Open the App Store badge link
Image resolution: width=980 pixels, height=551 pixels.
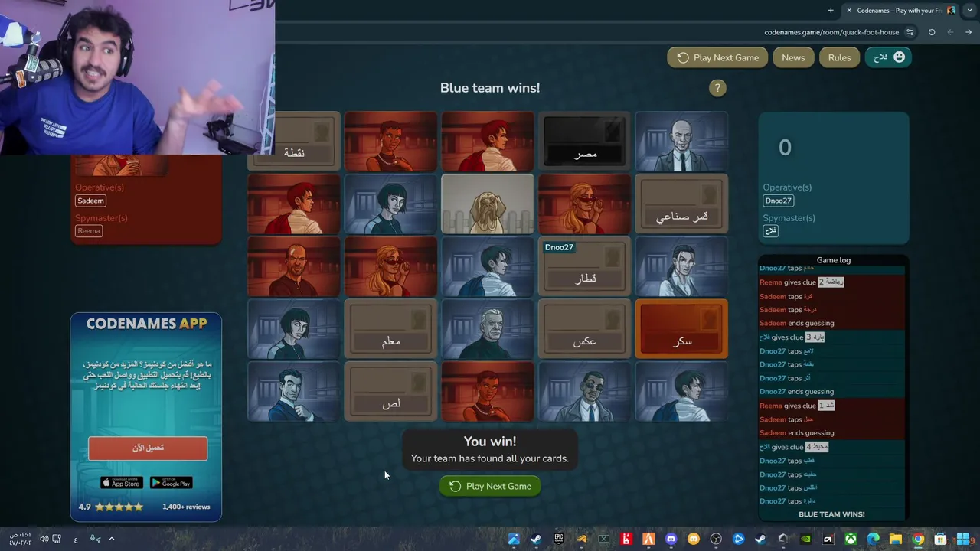122,483
